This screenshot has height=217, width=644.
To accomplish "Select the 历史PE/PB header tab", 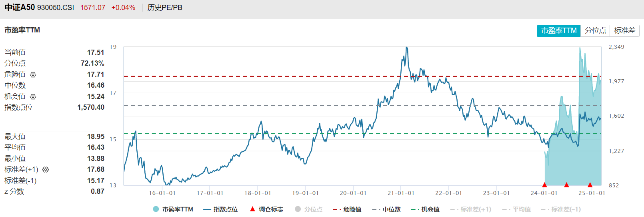I will click(165, 8).
